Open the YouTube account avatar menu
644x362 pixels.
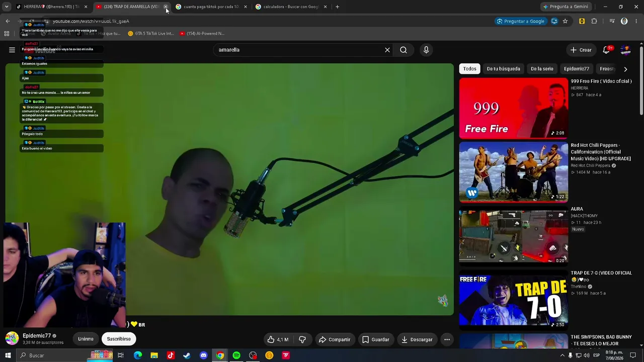pos(626,50)
